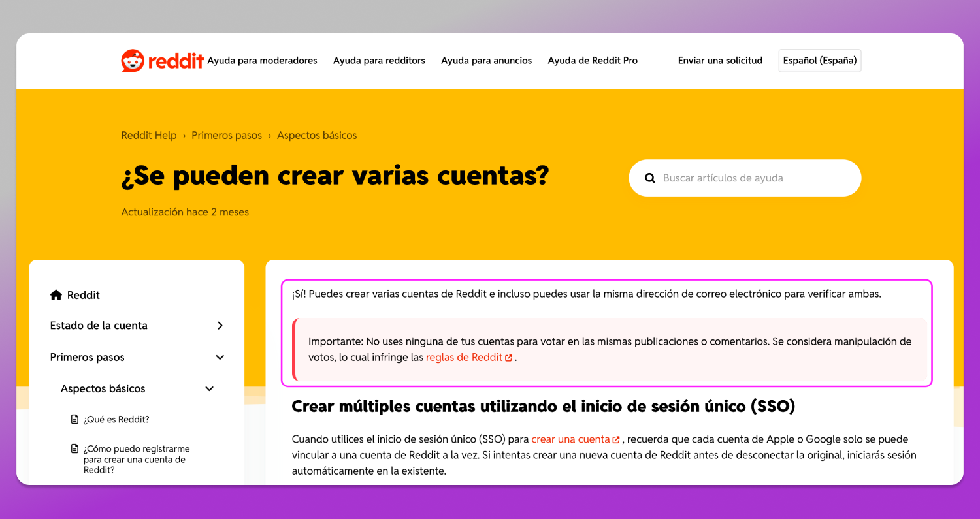Viewport: 980px width, 519px height.
Task: Go to Ayuda para anuncios
Action: 487,61
